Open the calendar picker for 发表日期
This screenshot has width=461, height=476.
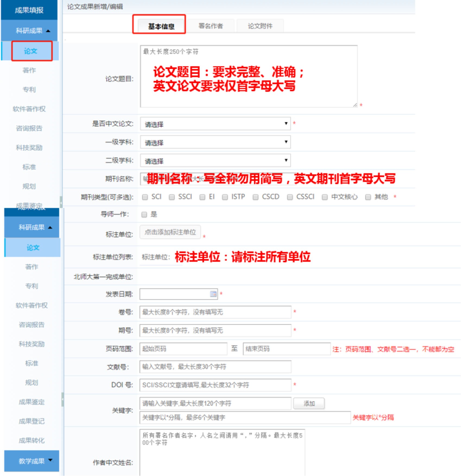coord(213,294)
